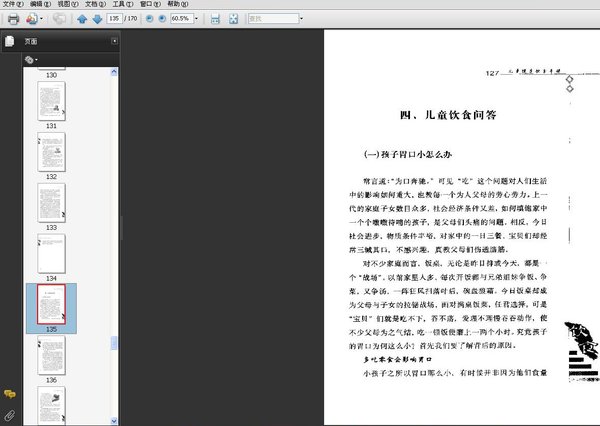
Task: Expand the find box dropdown arrow
Action: (x=302, y=18)
